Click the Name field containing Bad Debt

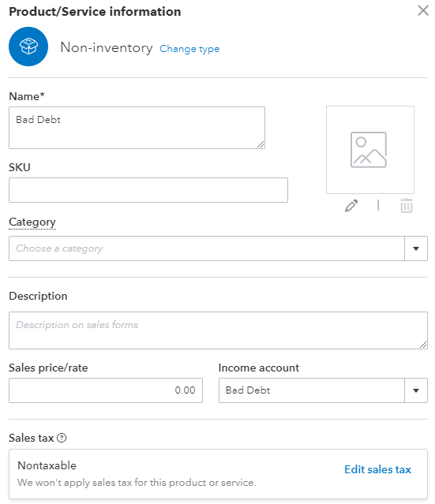(x=137, y=128)
